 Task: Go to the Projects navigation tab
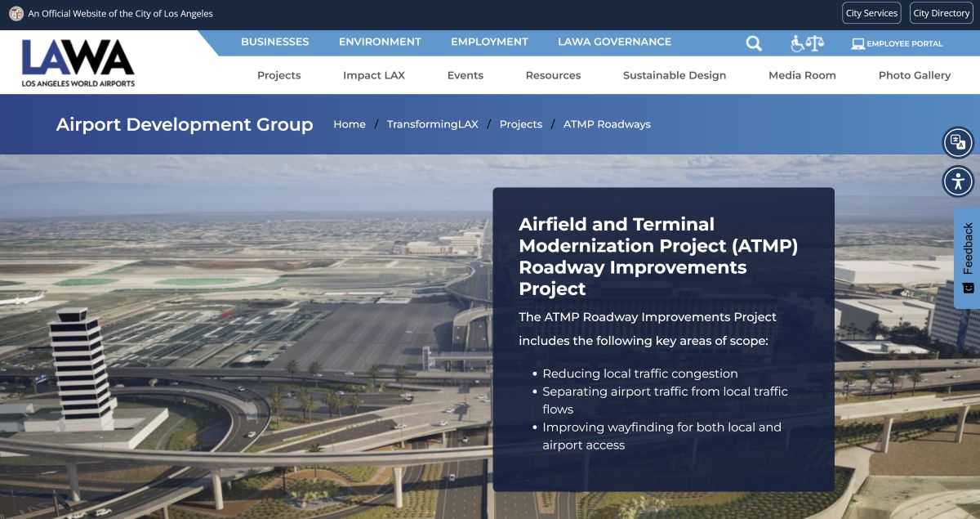pos(278,75)
